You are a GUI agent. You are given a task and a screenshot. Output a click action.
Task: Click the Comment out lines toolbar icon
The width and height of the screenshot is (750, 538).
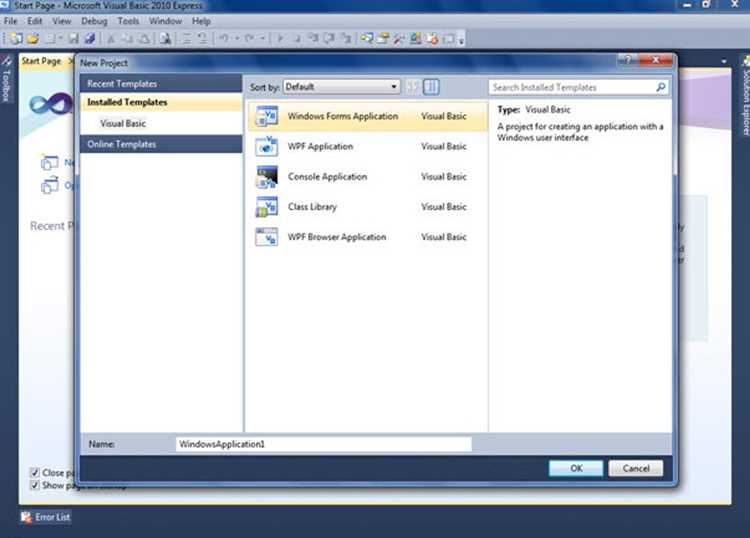click(x=187, y=39)
